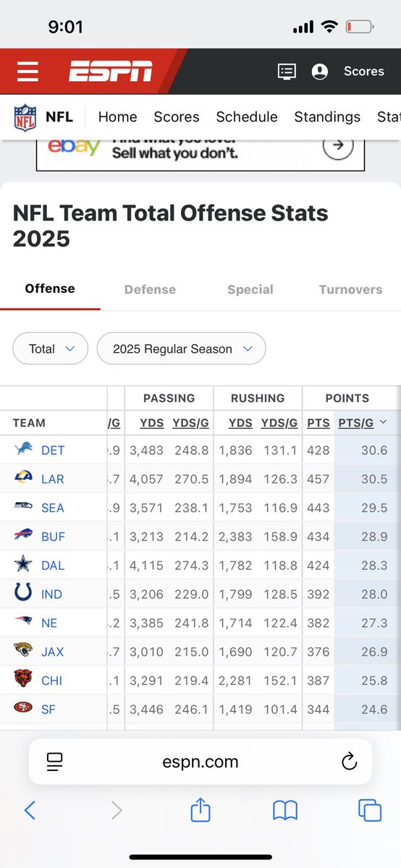Viewport: 401px width, 868px height.
Task: Show Safari open tabs icon
Action: [x=370, y=811]
